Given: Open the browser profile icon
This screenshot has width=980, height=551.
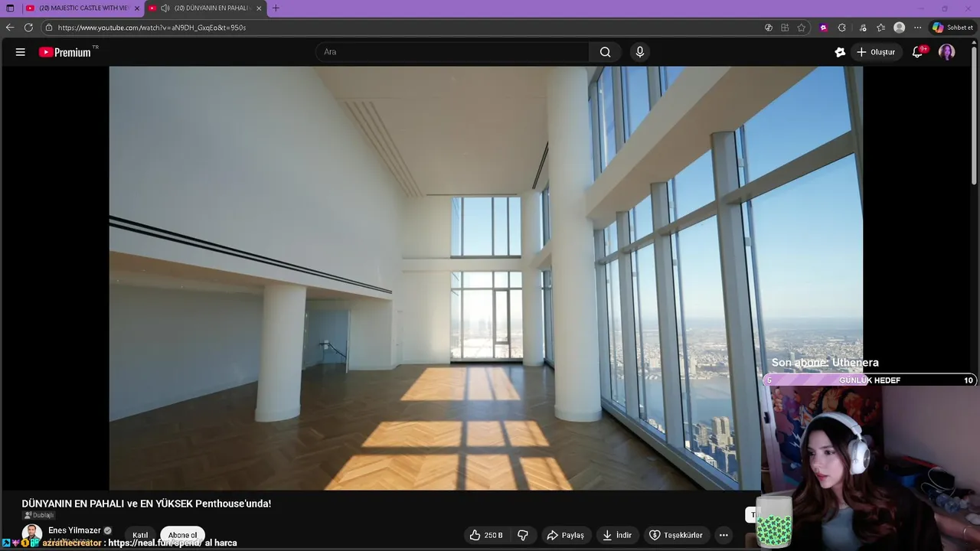Looking at the screenshot, I should point(899,28).
